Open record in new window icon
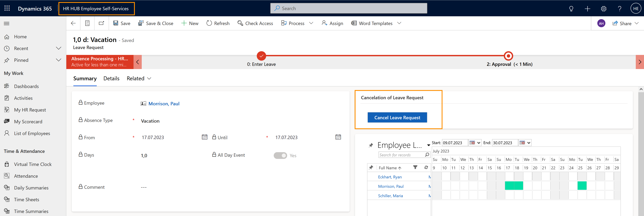 pos(101,23)
